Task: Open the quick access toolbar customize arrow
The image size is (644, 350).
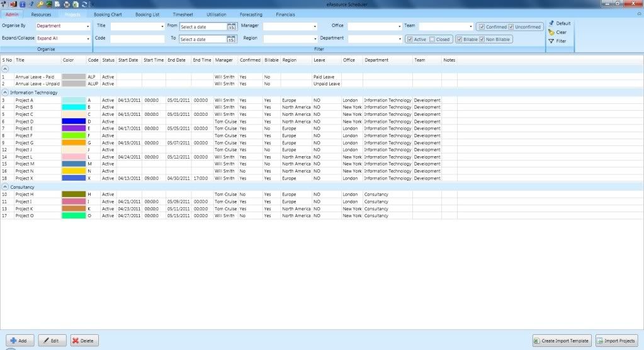Action: [93, 5]
